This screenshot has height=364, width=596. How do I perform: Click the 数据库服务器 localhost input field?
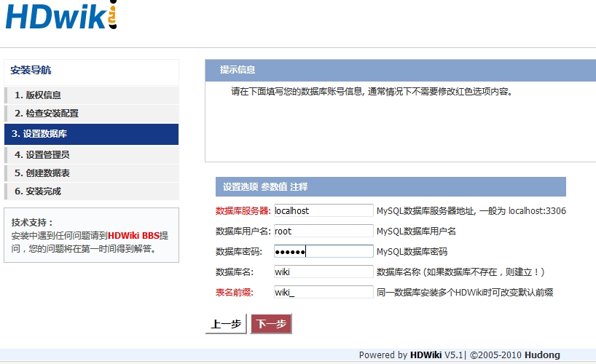[323, 210]
